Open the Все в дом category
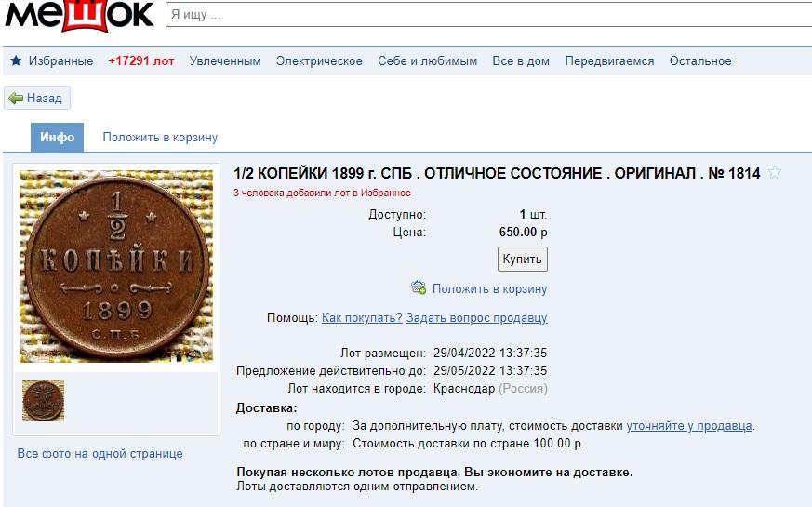Image resolution: width=812 pixels, height=507 pixels. (x=521, y=61)
